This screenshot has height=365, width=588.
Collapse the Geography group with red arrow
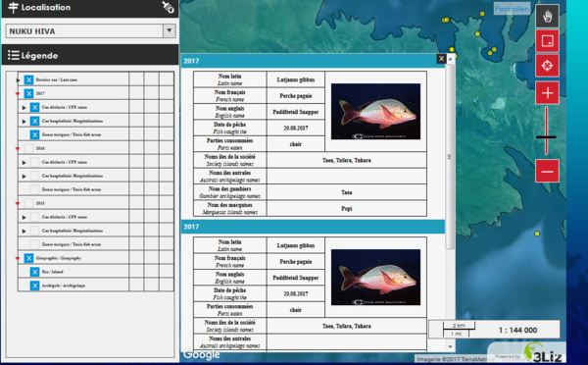[x=18, y=258]
